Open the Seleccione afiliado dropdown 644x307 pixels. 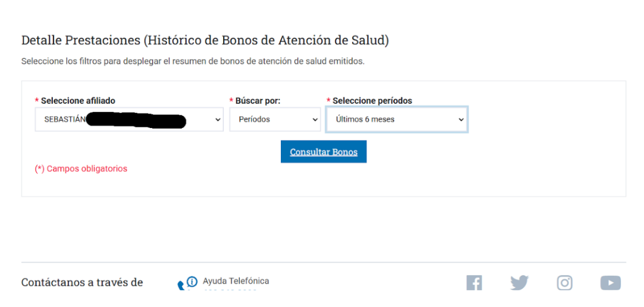pos(129,119)
